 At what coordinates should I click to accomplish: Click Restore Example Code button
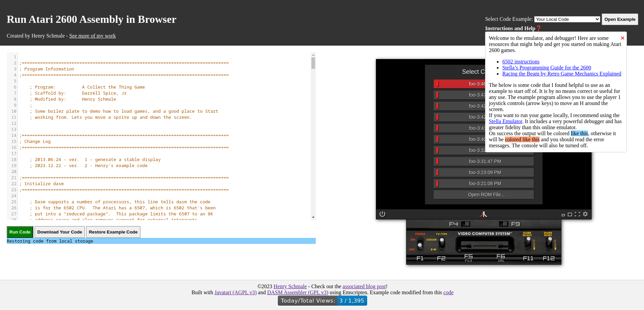click(x=113, y=232)
